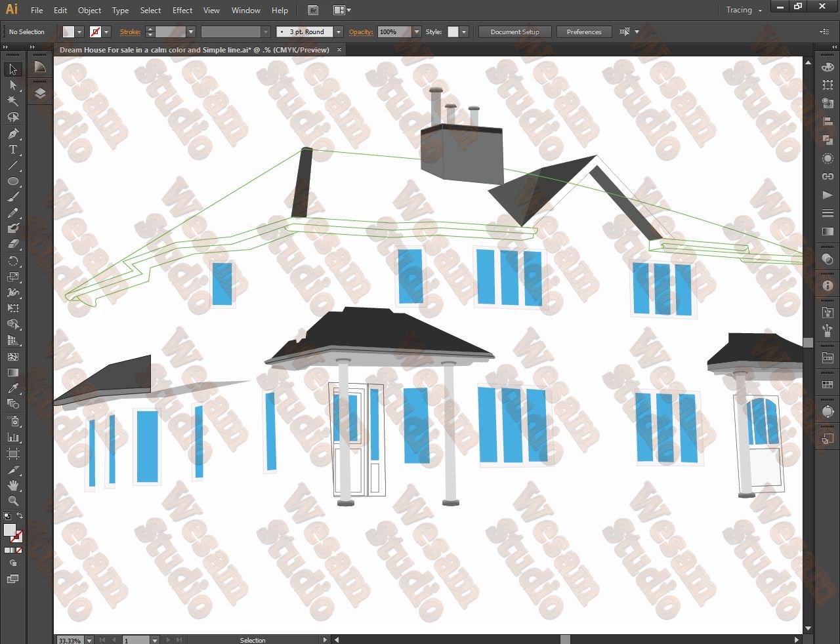Open the Layers panel icon
The height and width of the screenshot is (644, 840).
(40, 93)
